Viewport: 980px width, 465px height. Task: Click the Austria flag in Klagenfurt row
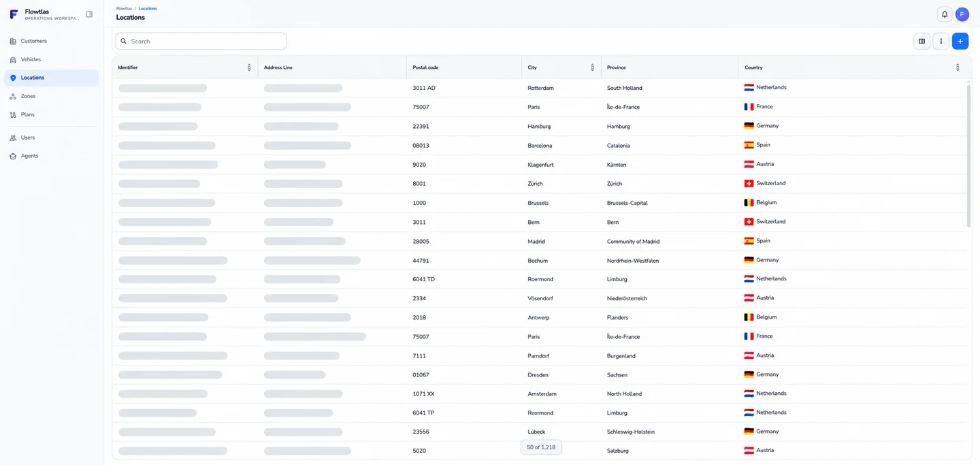tap(749, 164)
